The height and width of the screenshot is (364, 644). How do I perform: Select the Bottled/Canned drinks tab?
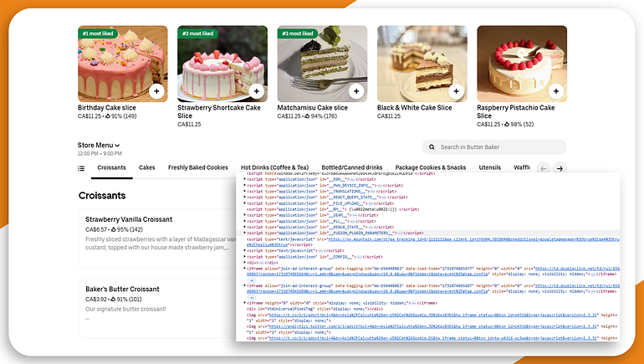(x=352, y=167)
